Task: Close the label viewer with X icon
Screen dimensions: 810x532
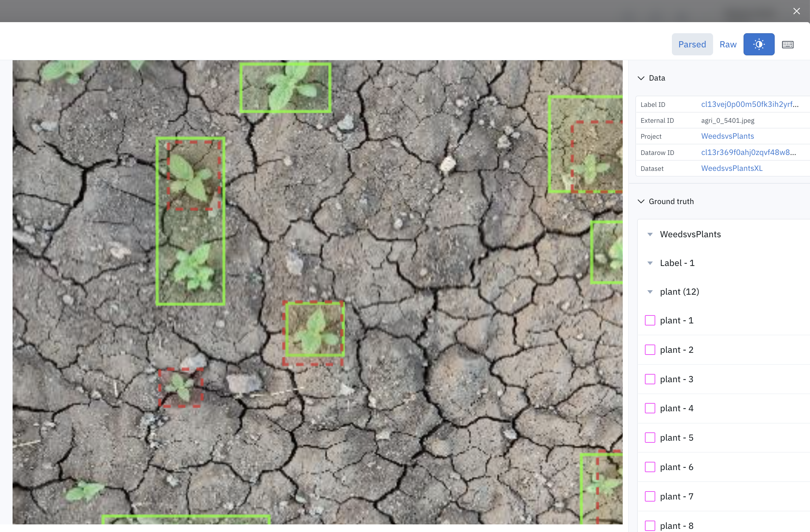Action: pyautogui.click(x=796, y=11)
